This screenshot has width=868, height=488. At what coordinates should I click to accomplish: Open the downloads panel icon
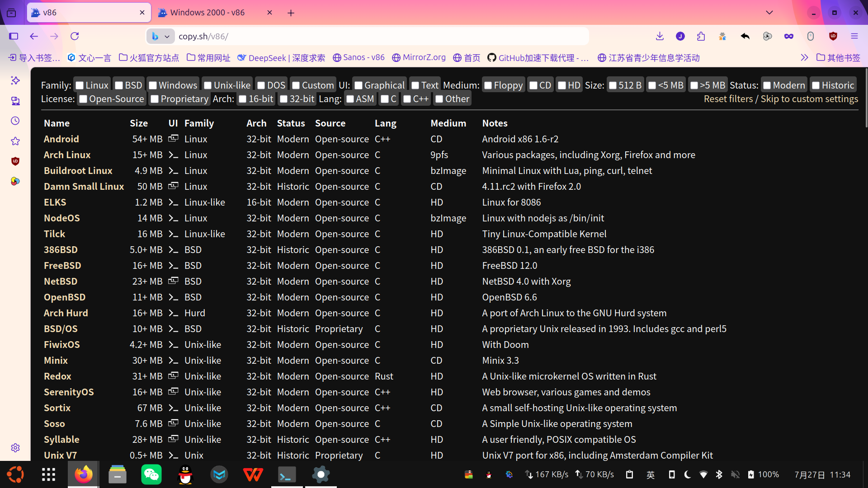click(660, 36)
